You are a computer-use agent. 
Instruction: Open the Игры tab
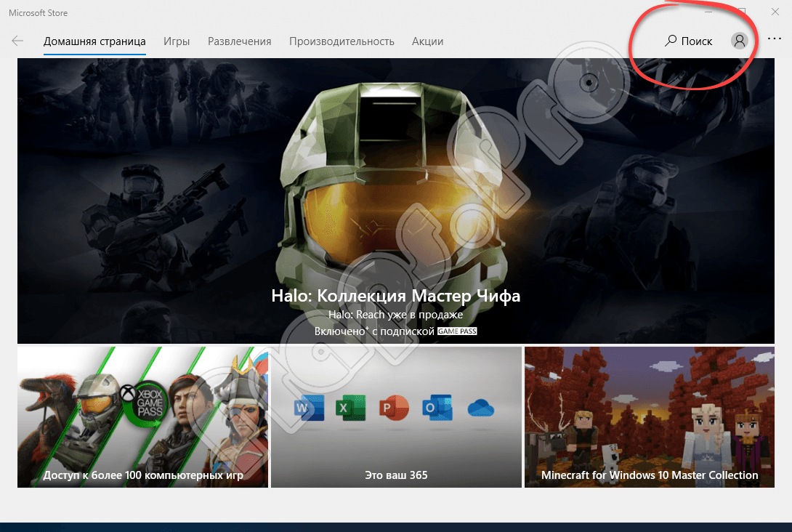(177, 41)
